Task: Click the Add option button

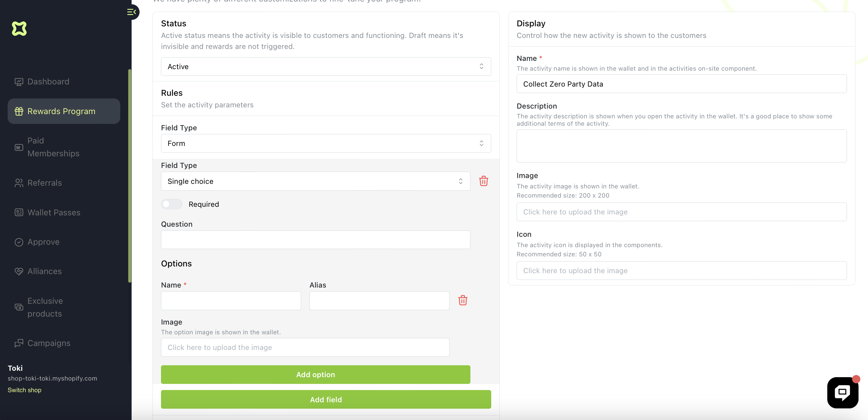Action: coord(315,374)
